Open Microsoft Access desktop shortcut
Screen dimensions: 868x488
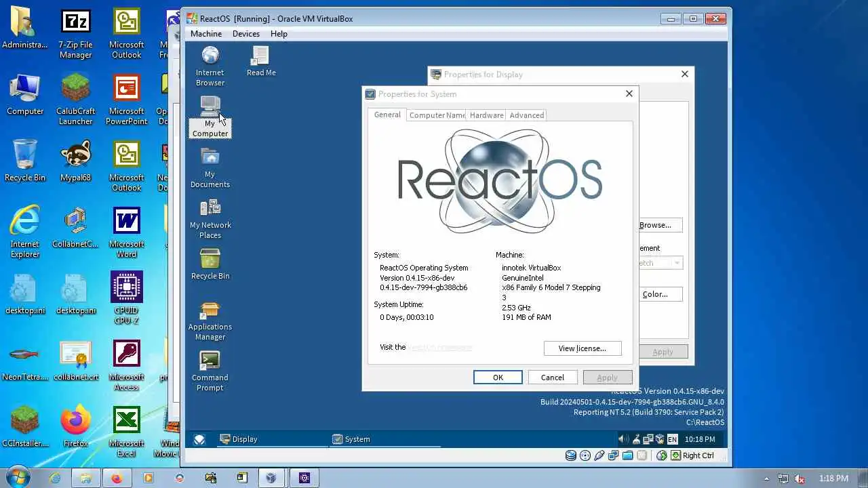(126, 366)
